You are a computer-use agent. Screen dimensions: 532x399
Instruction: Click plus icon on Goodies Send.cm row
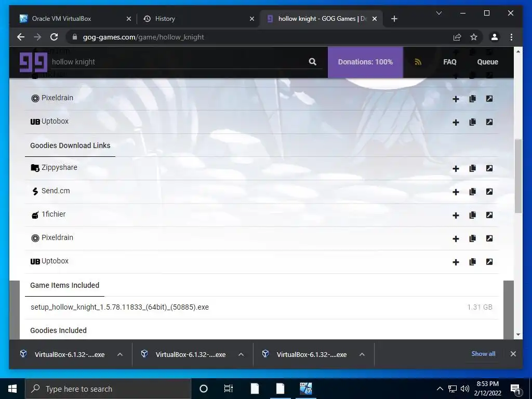456,192
